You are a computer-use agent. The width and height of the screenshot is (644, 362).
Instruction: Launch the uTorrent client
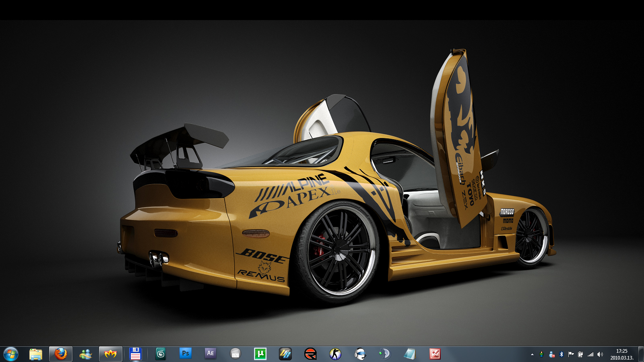coord(260,354)
